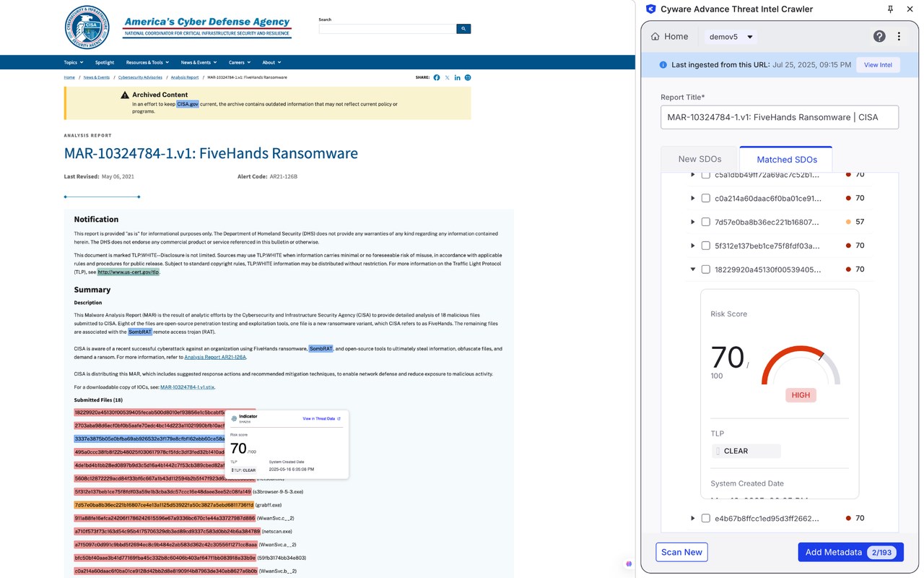
Task: Click the info icon beside Last ingested
Action: pos(663,65)
